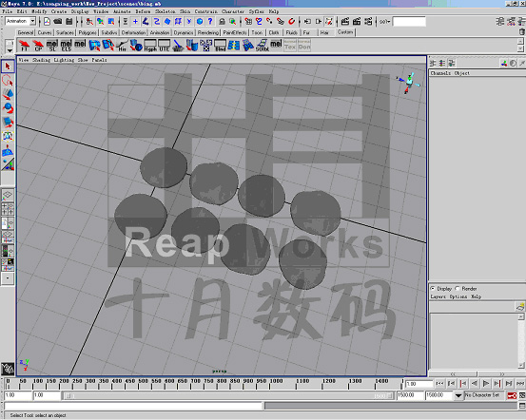This screenshot has width=526, height=420.
Task: Run the mel ELS shelf script
Action: tap(66, 46)
